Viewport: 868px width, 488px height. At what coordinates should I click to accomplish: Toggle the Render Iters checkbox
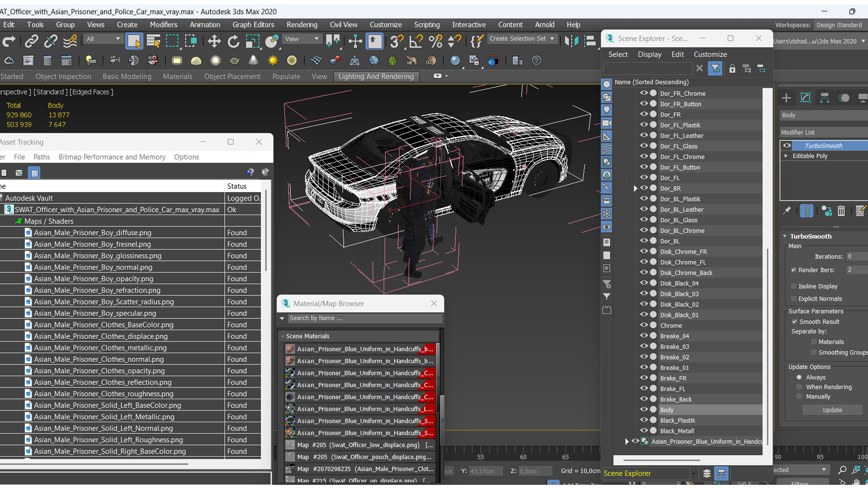coord(794,270)
